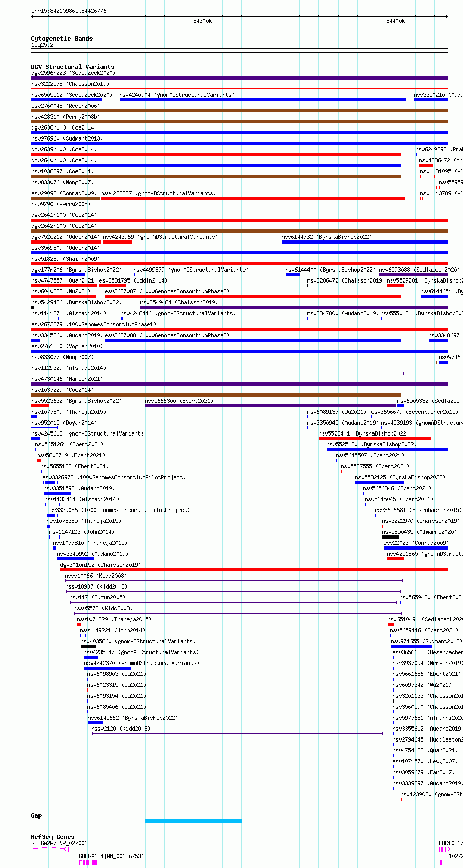
Task: Click nsv1071229 (Thareja2015) label
Action: [114, 620]
